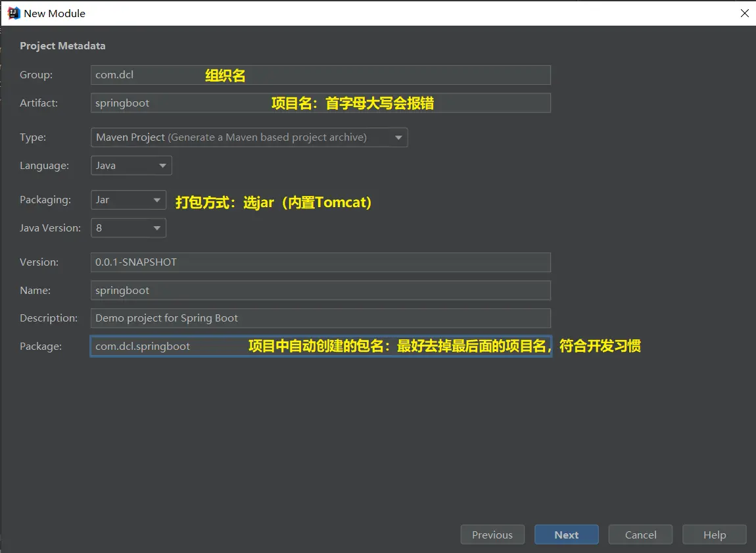This screenshot has width=756, height=553.
Task: Click the Help button
Action: coord(715,535)
